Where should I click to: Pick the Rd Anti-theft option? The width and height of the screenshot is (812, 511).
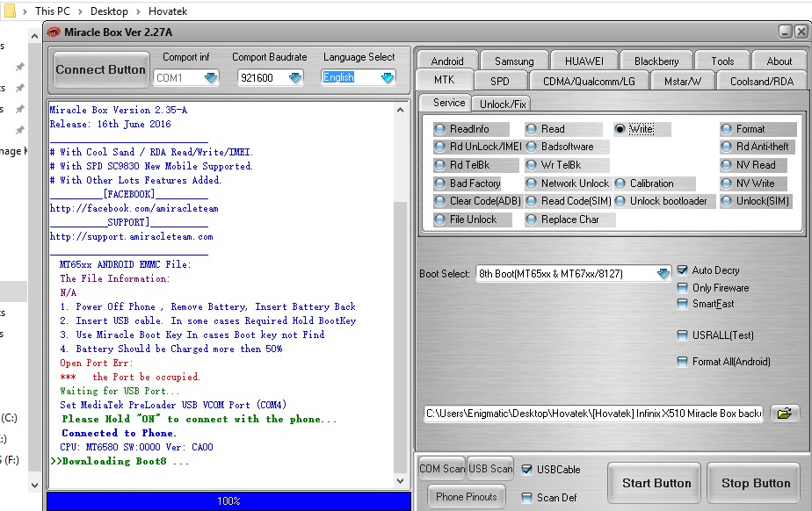(727, 147)
